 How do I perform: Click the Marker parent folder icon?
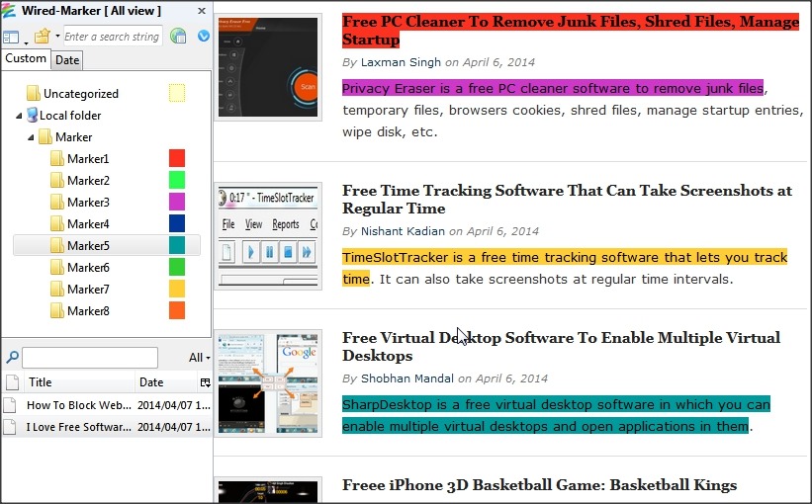pyautogui.click(x=45, y=136)
